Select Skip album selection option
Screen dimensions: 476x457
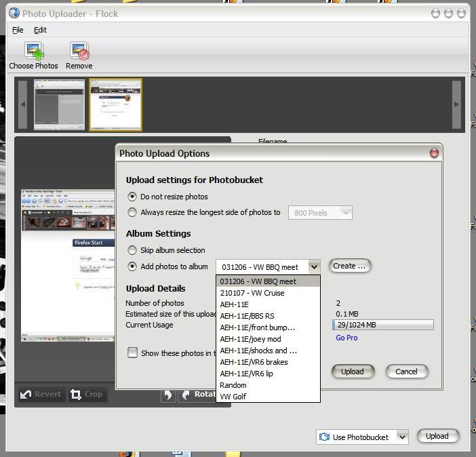click(132, 250)
